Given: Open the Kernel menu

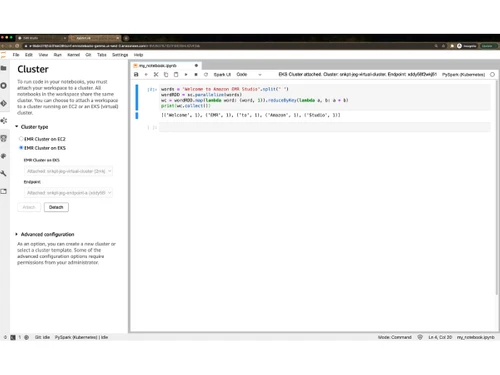Looking at the screenshot, I should coord(73,55).
